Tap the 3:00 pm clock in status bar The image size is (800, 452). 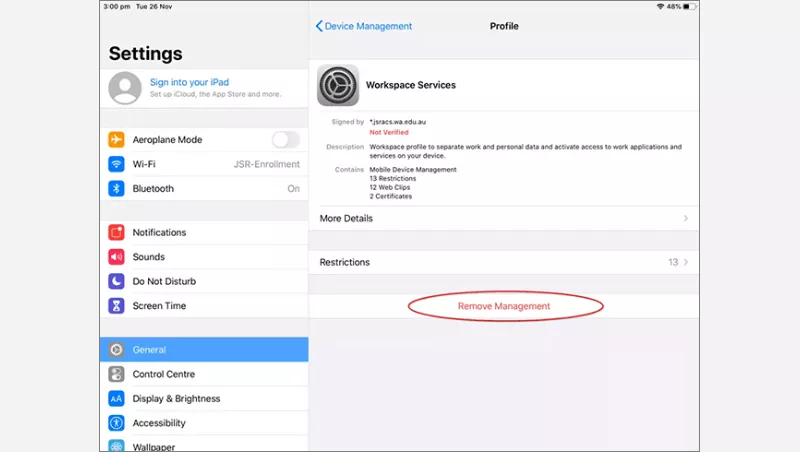click(x=117, y=7)
